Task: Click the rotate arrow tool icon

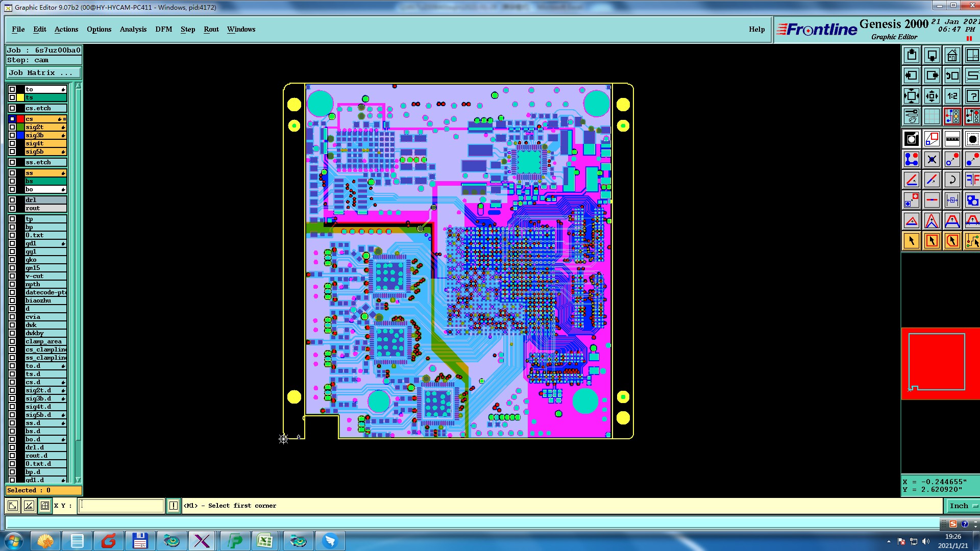Action: pos(952,180)
